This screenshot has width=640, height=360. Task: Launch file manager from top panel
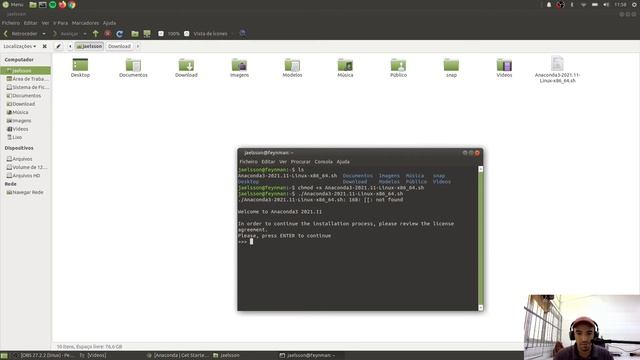point(33,5)
